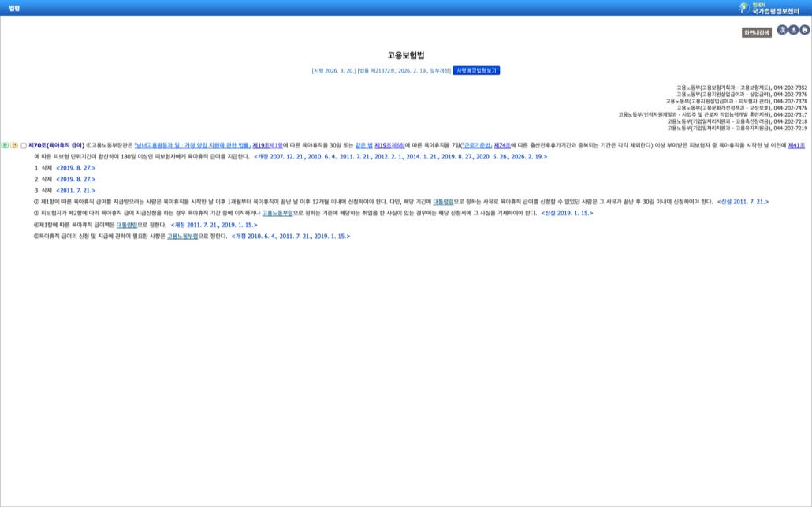Follow the 제41조 link

pyautogui.click(x=796, y=146)
